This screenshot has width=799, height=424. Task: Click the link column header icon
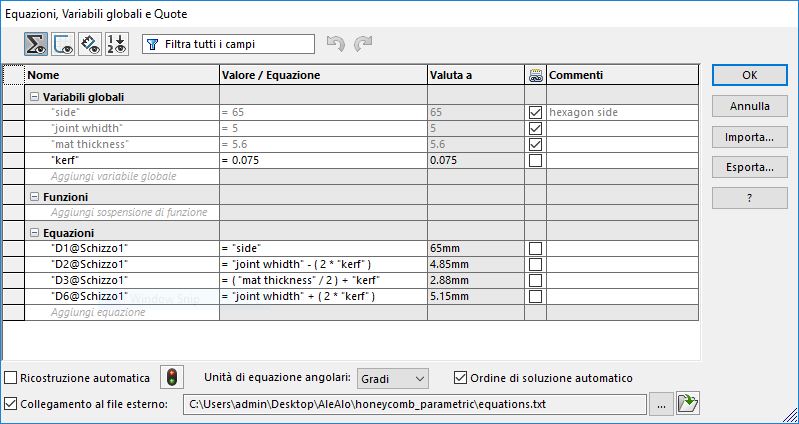coord(535,75)
